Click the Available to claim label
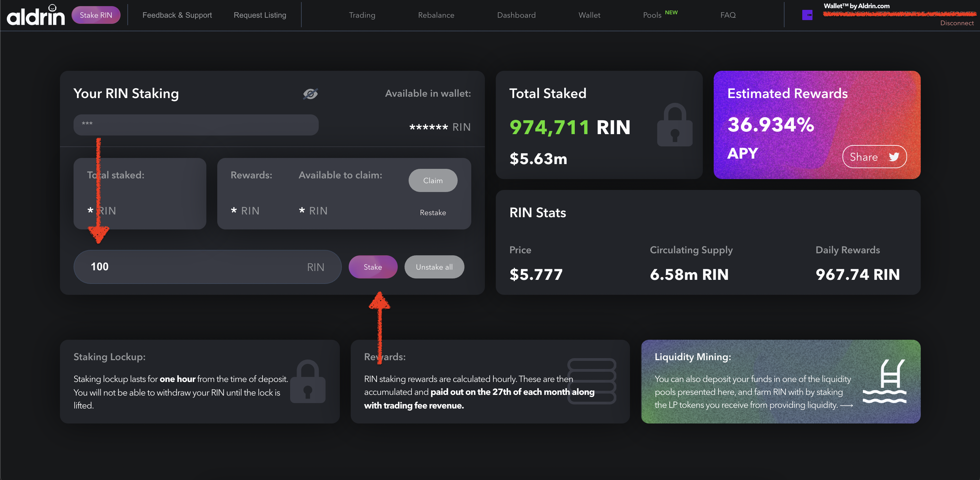Screen dimensions: 980x480 (x=340, y=175)
